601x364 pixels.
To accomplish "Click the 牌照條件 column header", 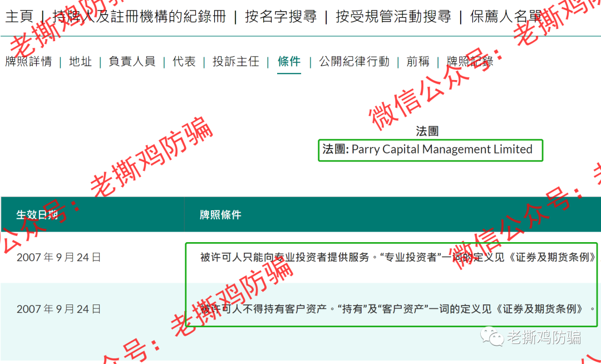I will click(220, 215).
